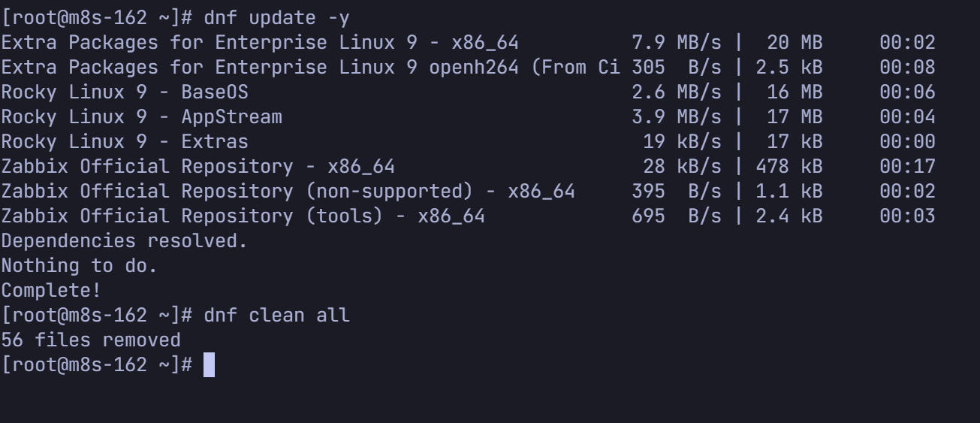Screen dimensions: 980x423
Task: Click the "Zabbix Official Repository (tools)" line text
Action: coord(243,216)
